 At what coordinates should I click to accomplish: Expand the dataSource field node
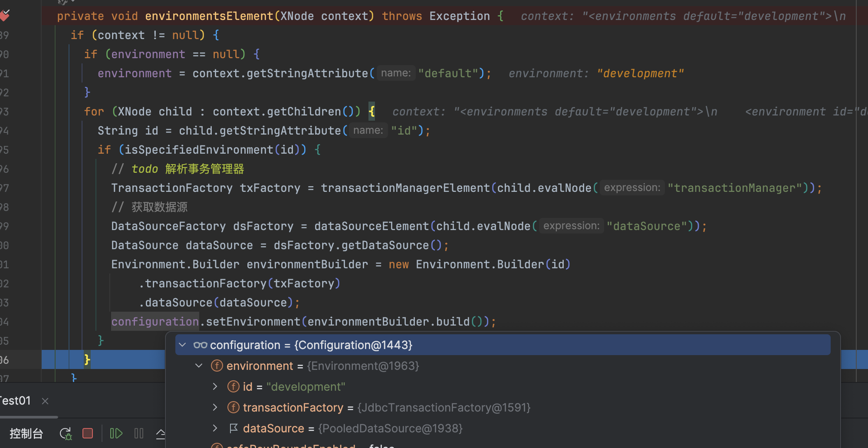(x=215, y=428)
